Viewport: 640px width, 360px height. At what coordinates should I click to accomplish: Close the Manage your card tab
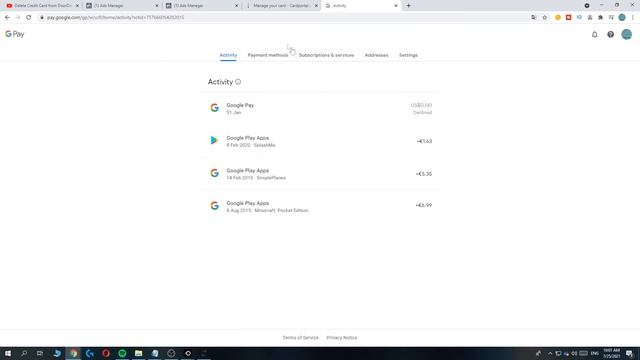(x=316, y=6)
